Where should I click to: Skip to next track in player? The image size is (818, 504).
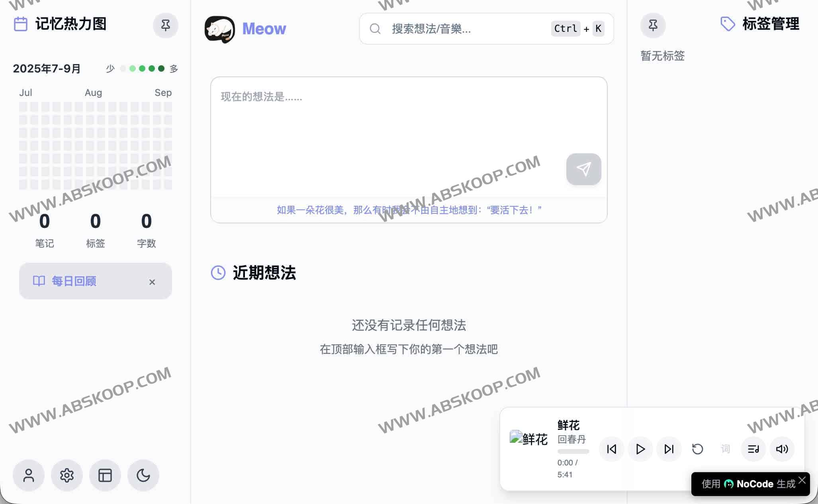669,449
